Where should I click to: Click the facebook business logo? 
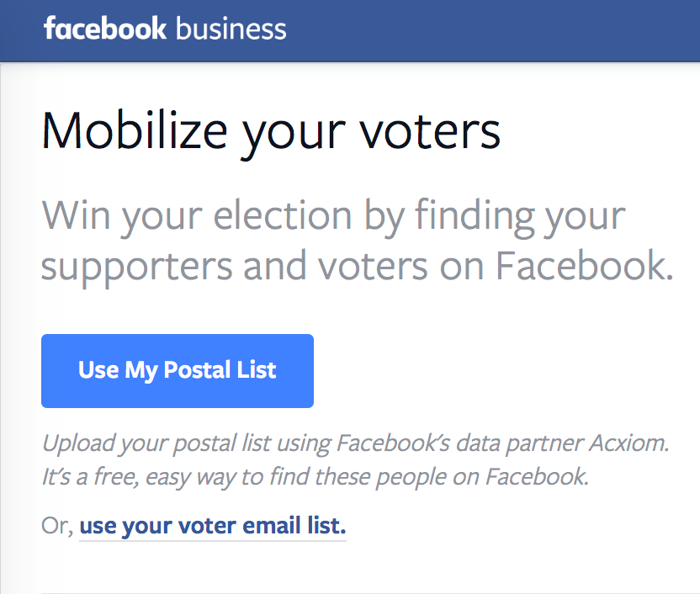(165, 29)
